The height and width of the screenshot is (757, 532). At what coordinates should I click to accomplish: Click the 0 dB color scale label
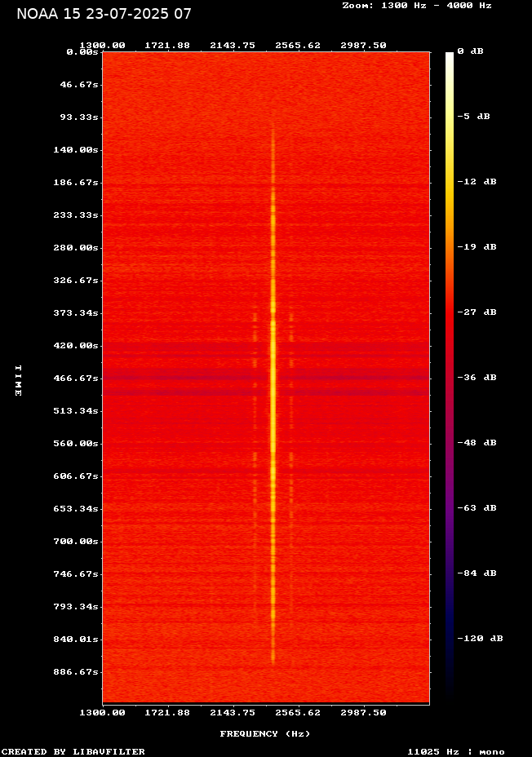(470, 51)
